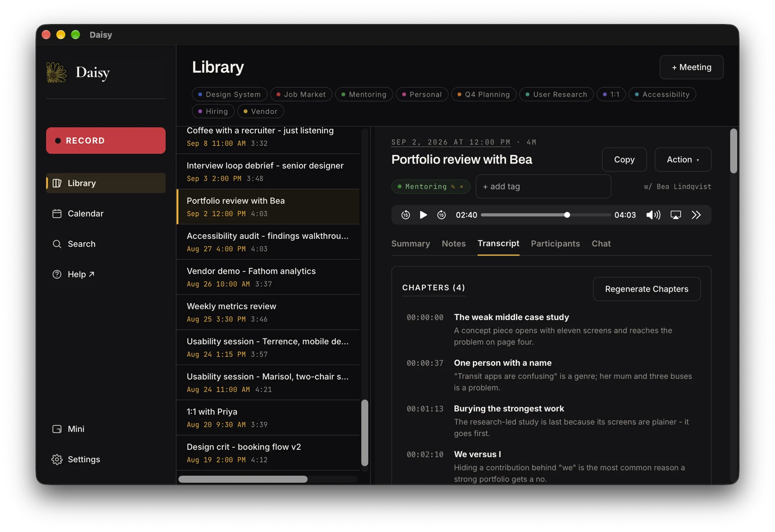Click the meeting list vertical scrollbar
Screen dimensions: 775x532
(x=365, y=433)
